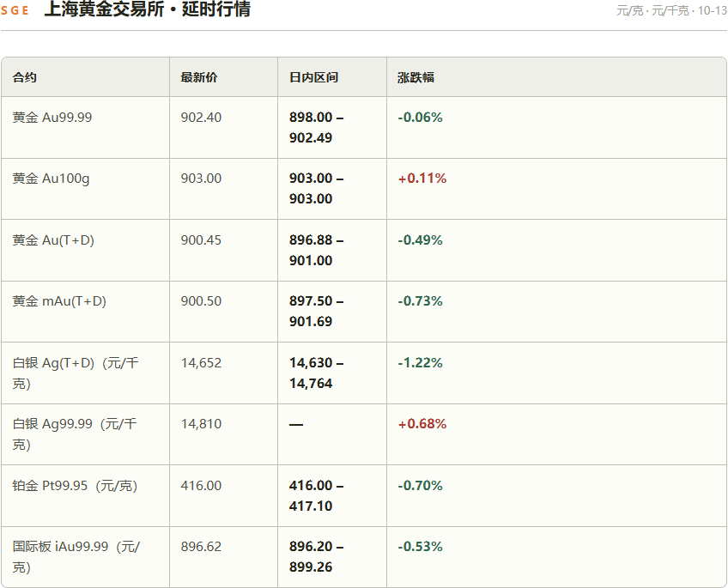Click the SGE logo text
The image size is (728, 588).
coord(15,10)
